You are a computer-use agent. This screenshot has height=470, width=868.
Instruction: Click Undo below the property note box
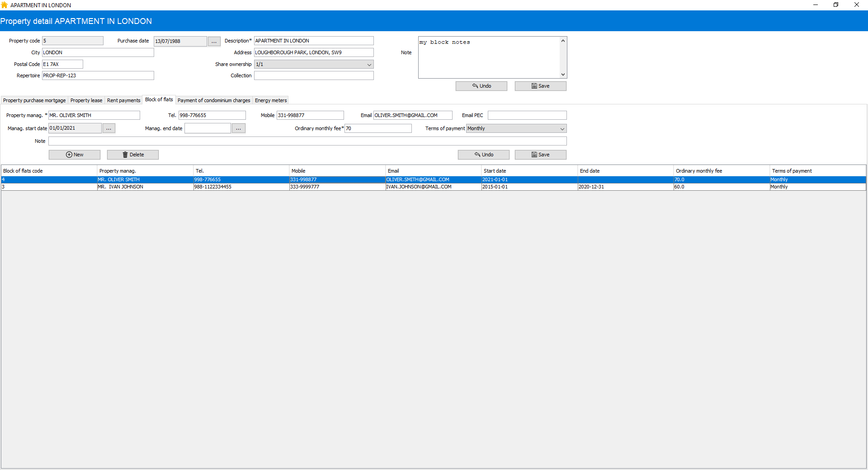pos(481,86)
